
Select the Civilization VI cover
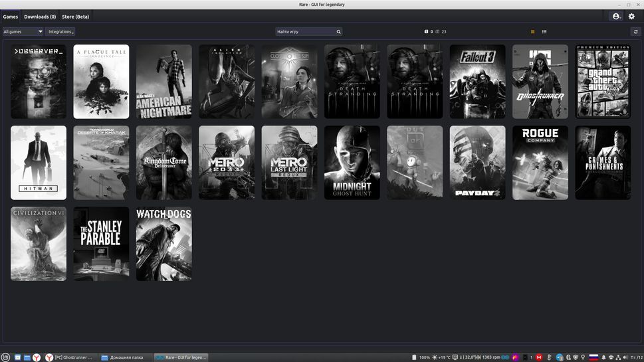[x=39, y=244]
